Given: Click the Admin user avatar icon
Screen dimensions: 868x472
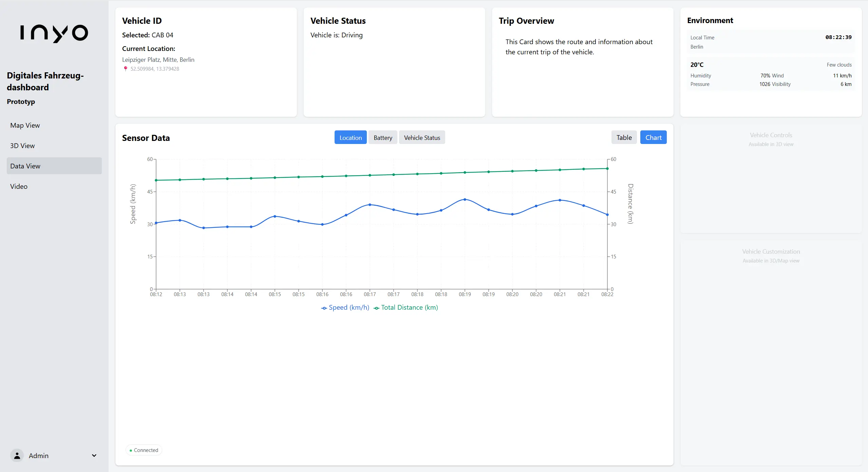Looking at the screenshot, I should [17, 456].
